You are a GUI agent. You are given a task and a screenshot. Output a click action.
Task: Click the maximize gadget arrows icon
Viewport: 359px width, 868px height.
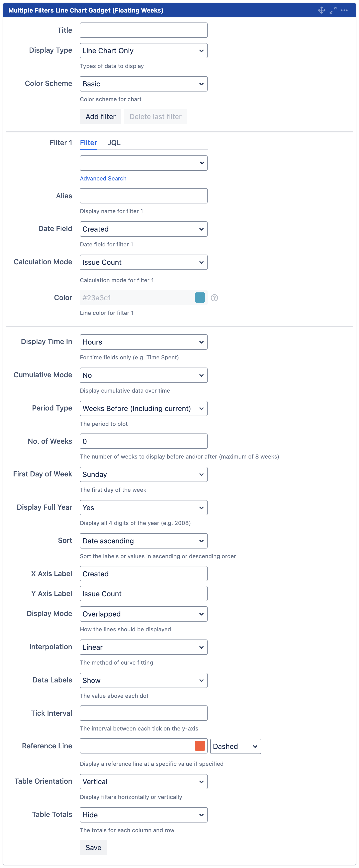(333, 10)
